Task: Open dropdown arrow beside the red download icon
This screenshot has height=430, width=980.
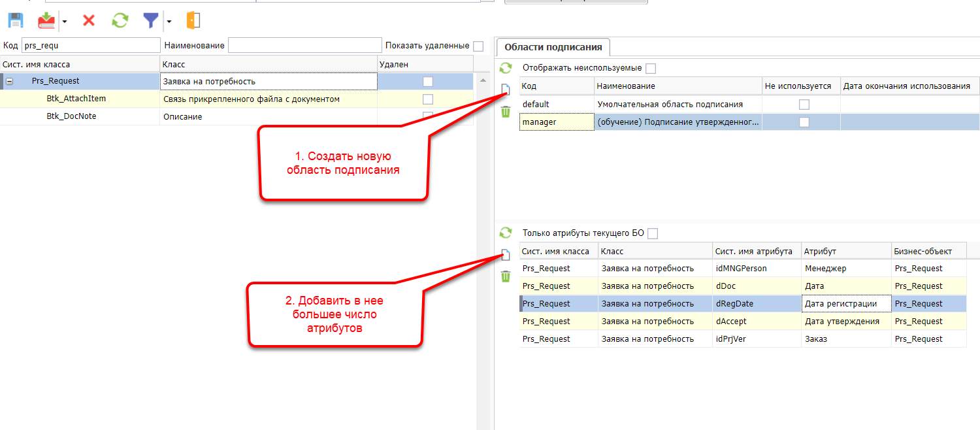Action: [x=64, y=21]
